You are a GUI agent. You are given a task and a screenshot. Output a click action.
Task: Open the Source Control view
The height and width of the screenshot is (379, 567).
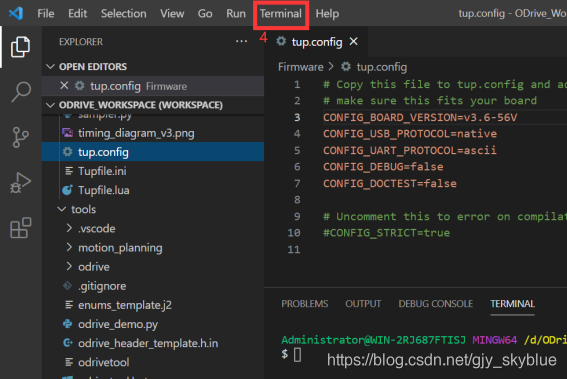[20, 137]
